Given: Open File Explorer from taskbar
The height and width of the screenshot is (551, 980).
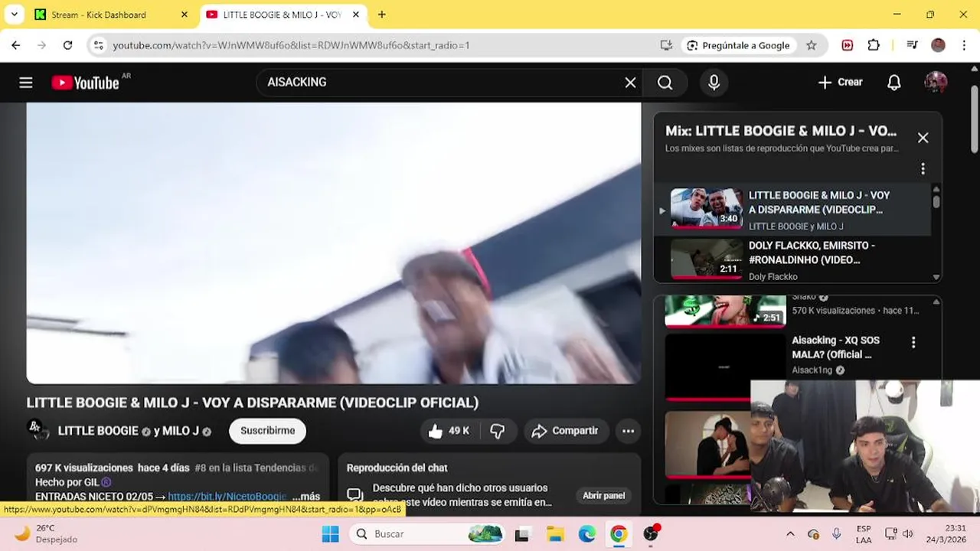Looking at the screenshot, I should coord(554,533).
